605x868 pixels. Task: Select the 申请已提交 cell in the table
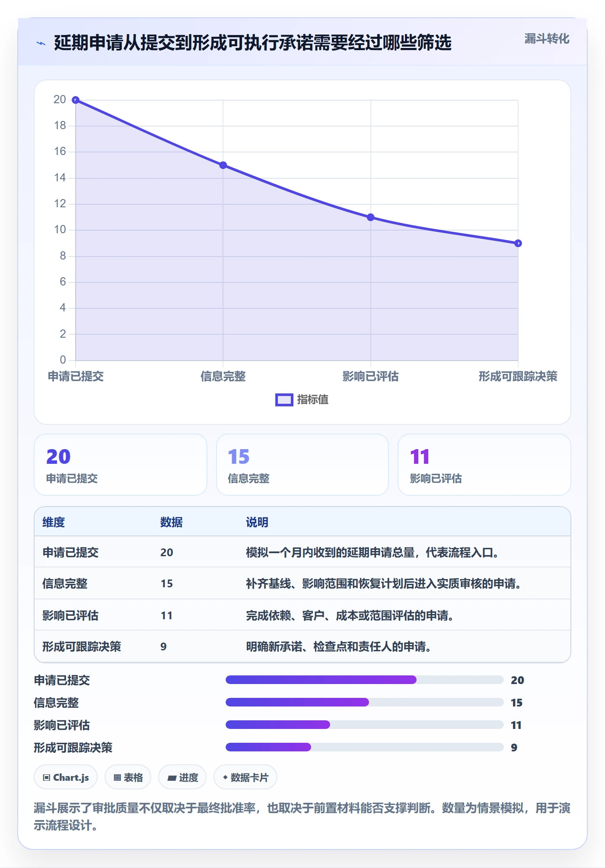point(70,552)
